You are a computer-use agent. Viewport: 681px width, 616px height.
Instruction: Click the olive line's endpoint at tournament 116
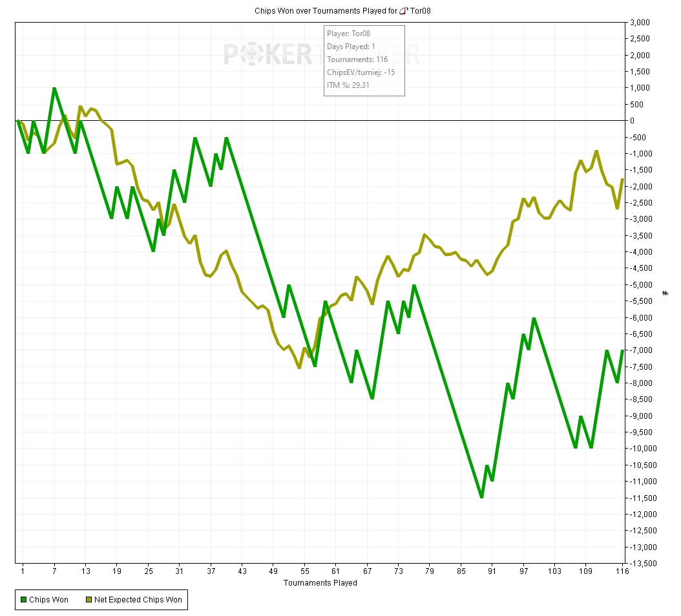[x=622, y=180]
